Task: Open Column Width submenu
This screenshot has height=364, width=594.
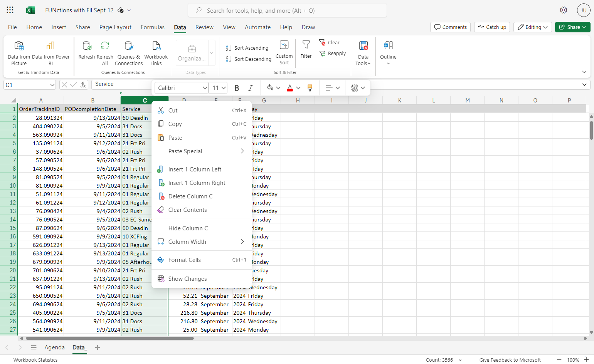Action: pos(202,242)
